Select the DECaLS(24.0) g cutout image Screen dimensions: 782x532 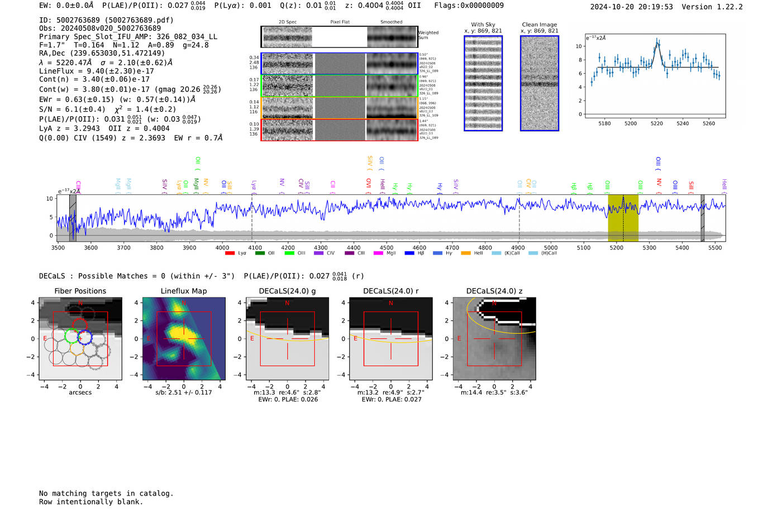point(287,339)
